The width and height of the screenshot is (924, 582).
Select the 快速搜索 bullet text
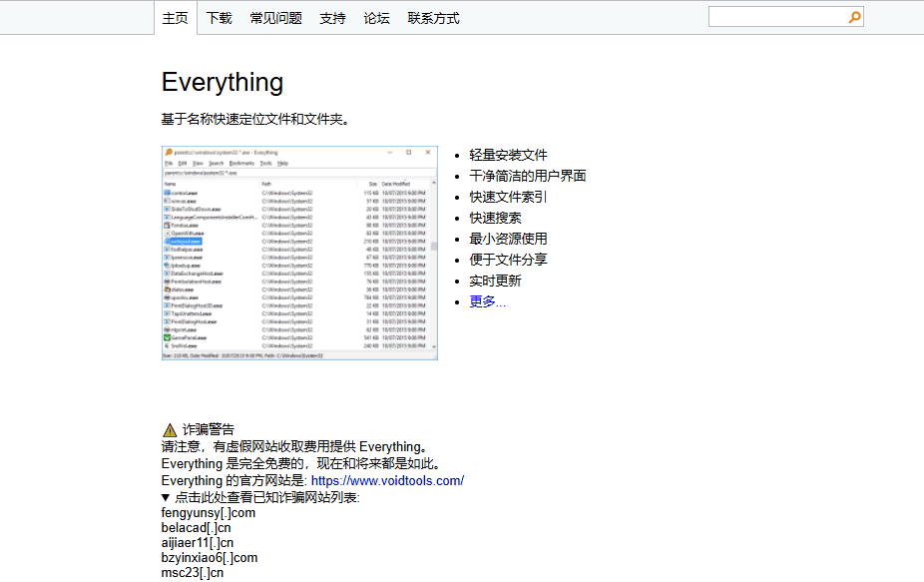point(495,219)
